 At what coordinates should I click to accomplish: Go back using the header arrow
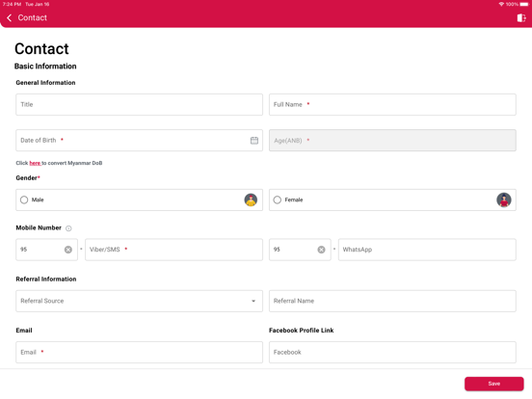pos(10,17)
